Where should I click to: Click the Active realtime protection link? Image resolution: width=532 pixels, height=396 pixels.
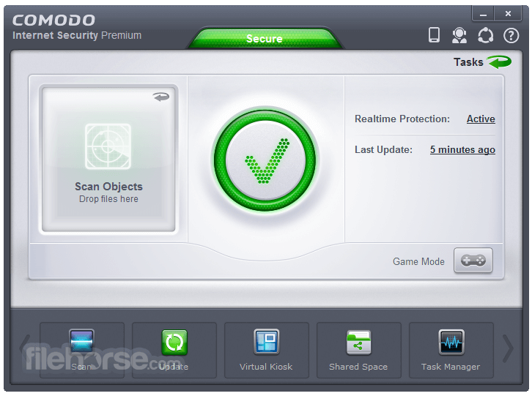(x=481, y=119)
